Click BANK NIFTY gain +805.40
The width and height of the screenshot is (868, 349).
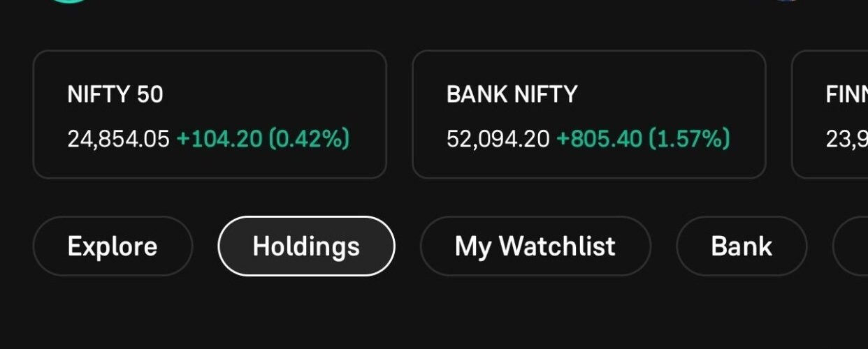(599, 139)
